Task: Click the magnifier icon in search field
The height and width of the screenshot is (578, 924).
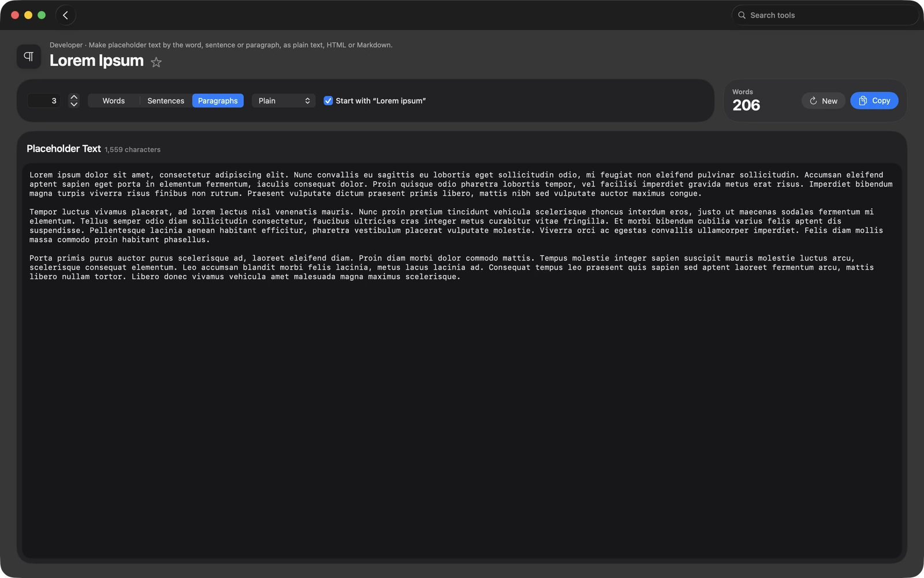Action: click(742, 15)
